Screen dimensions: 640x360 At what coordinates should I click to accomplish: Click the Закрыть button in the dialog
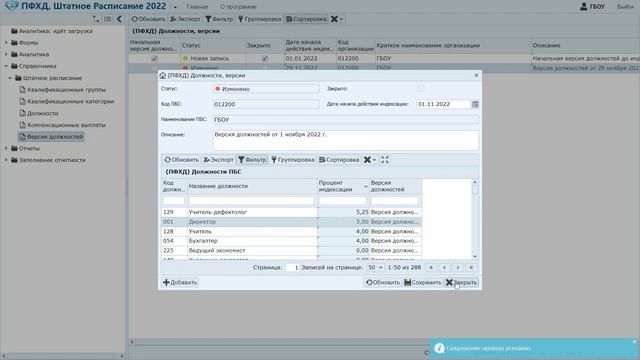tap(461, 282)
